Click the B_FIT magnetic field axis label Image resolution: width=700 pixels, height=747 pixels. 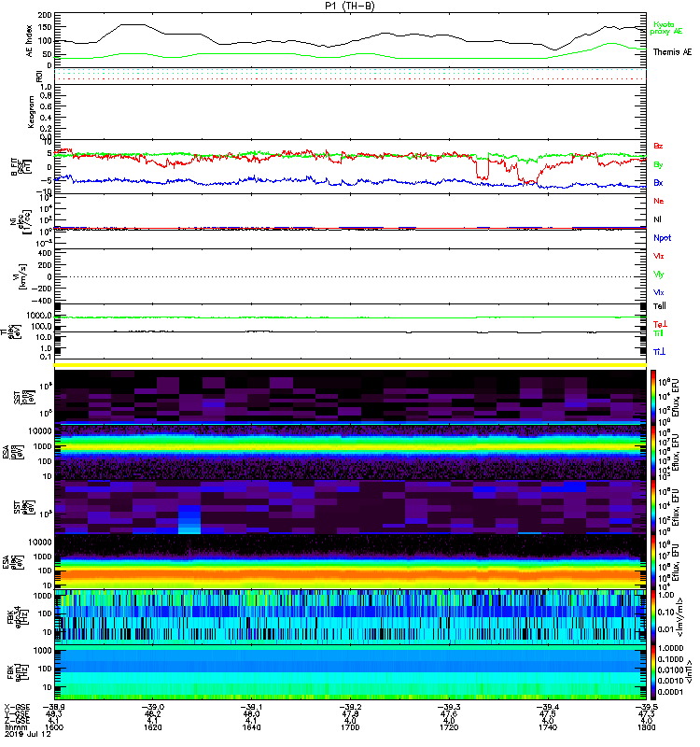click(21, 167)
